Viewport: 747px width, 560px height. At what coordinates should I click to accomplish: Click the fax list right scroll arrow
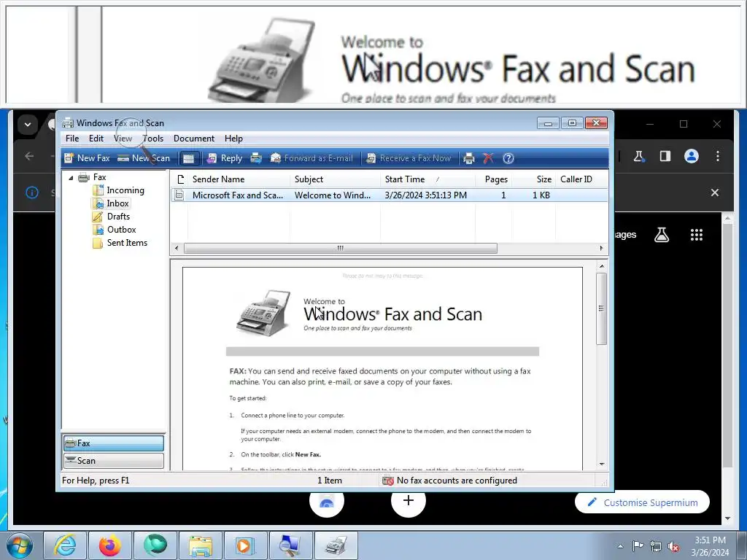(601, 248)
